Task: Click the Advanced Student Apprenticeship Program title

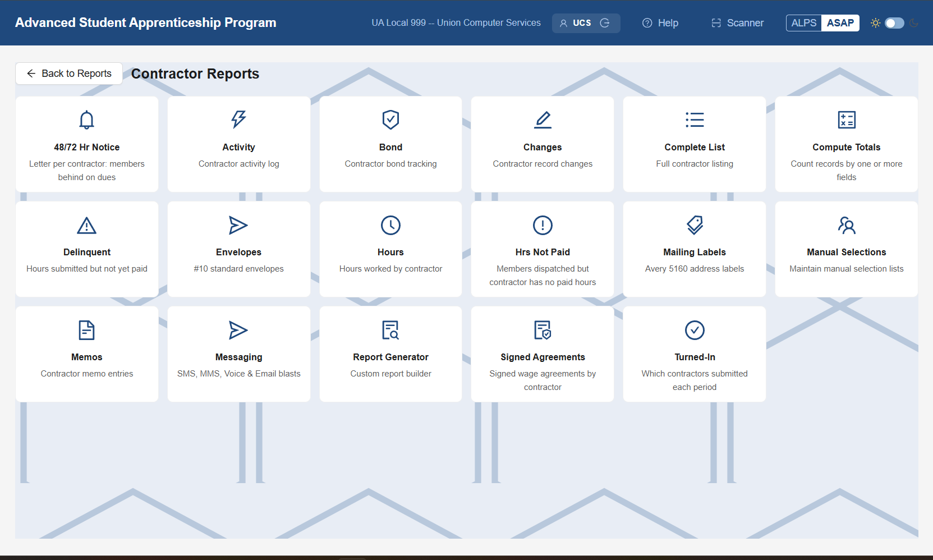Action: coord(146,23)
